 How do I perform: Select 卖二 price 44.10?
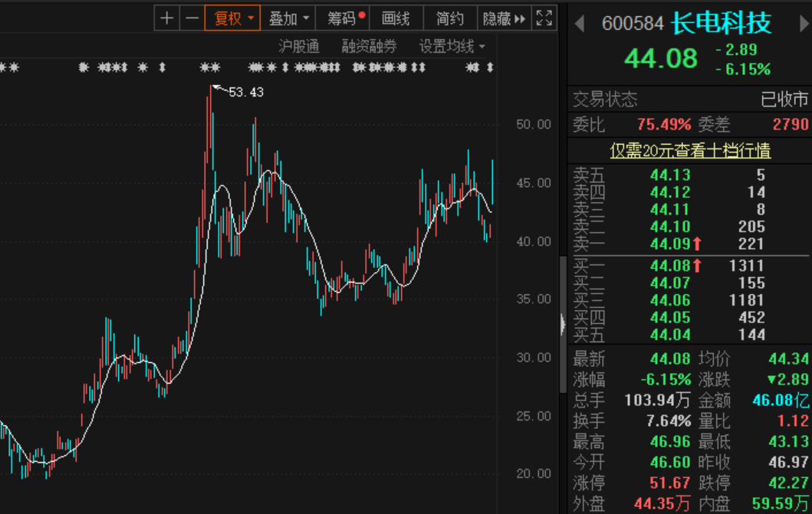pos(670,226)
